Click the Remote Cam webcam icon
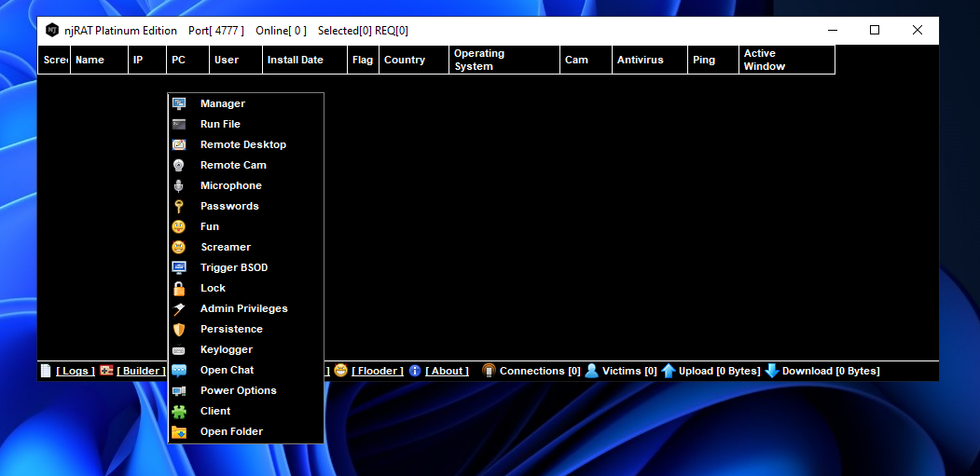 click(x=179, y=166)
